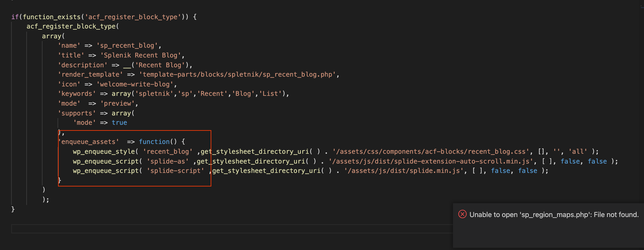Click 'wp_enqueue_style(' function call

106,151
